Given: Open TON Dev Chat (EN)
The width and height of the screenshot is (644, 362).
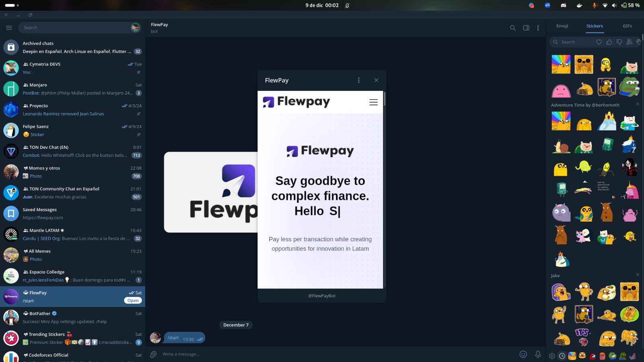Looking at the screenshot, I should 72,151.
